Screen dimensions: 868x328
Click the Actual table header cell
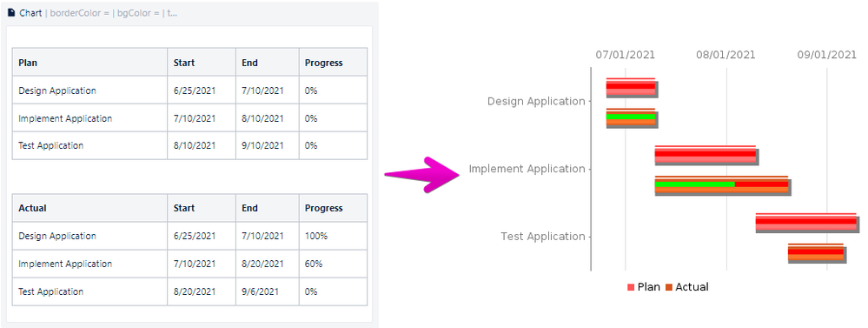click(x=89, y=208)
